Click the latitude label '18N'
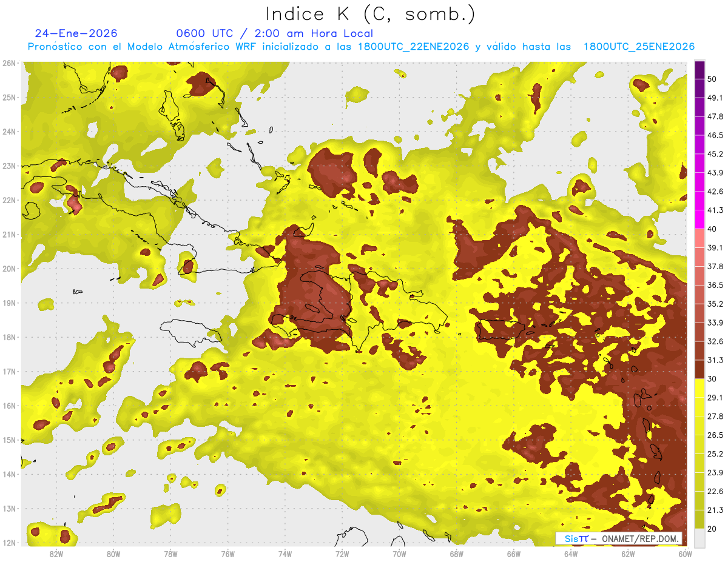Image resolution: width=728 pixels, height=562 pixels. pos(9,337)
